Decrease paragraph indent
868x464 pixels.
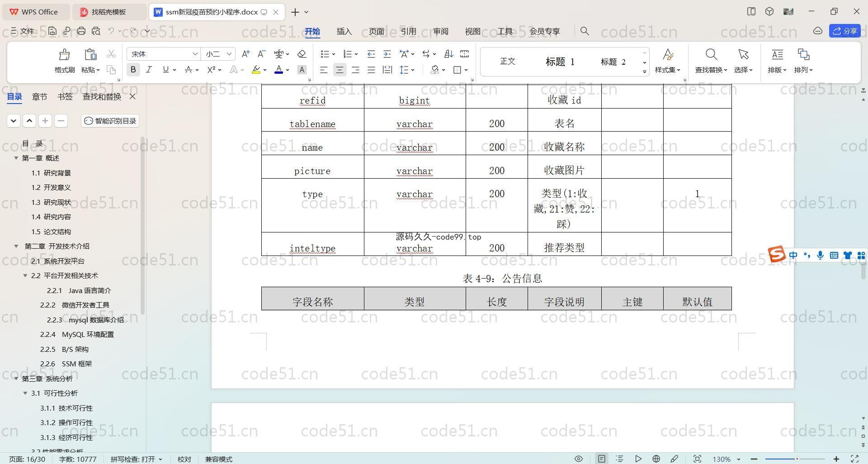point(371,54)
